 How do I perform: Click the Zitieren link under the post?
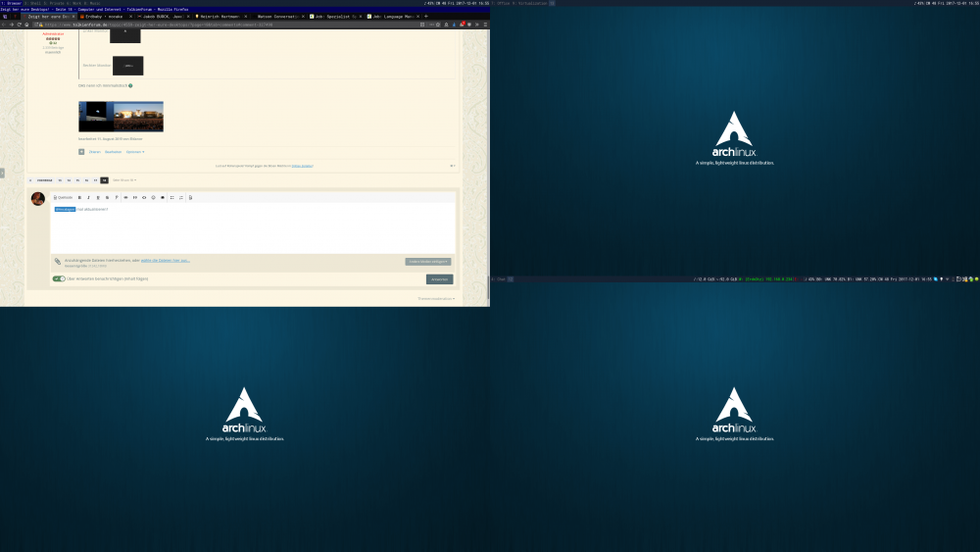tap(94, 152)
